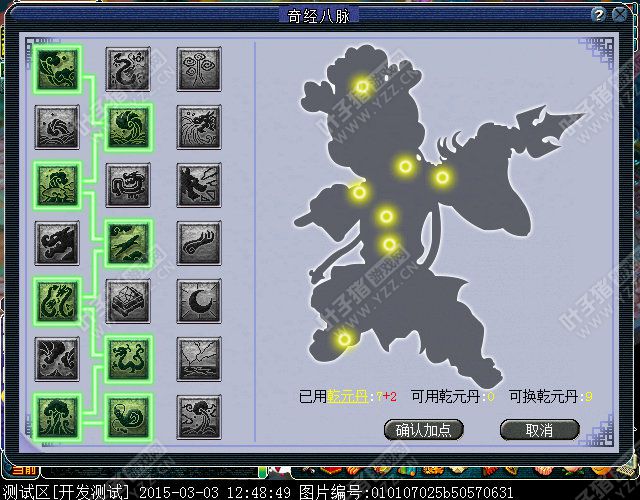The image size is (640, 500).
Task: Select the lit green single dragon icon
Action: 128,359
